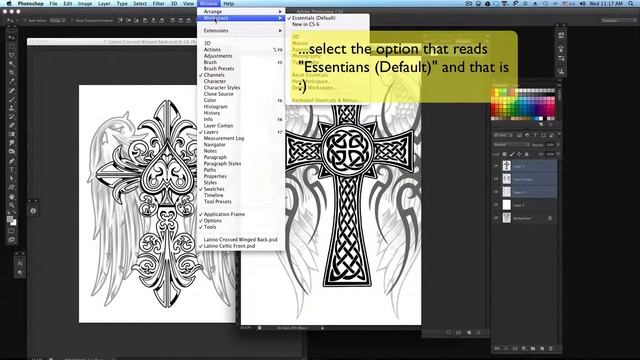Select the Brush tool
Image resolution: width=640 pixels, height=360 pixels.
[x=12, y=99]
